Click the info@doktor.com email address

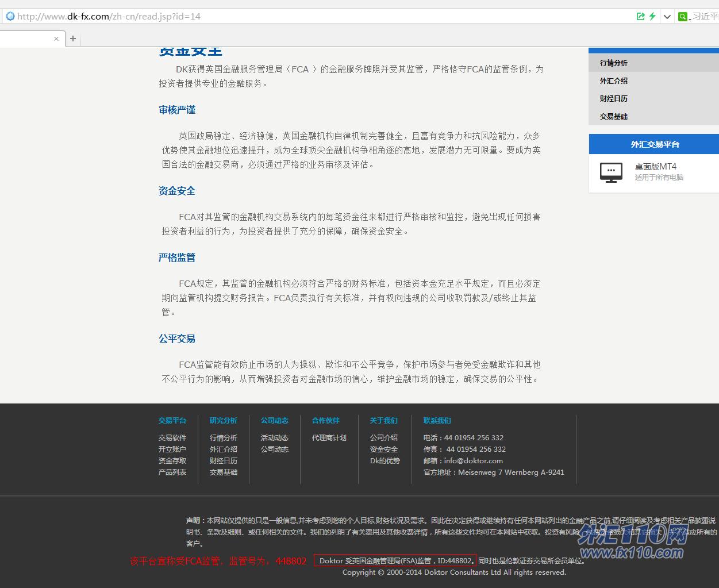[474, 461]
